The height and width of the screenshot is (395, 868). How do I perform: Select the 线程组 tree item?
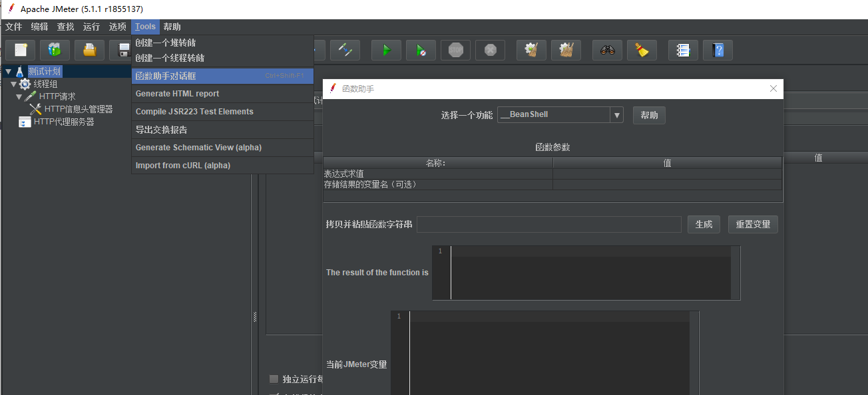point(45,84)
